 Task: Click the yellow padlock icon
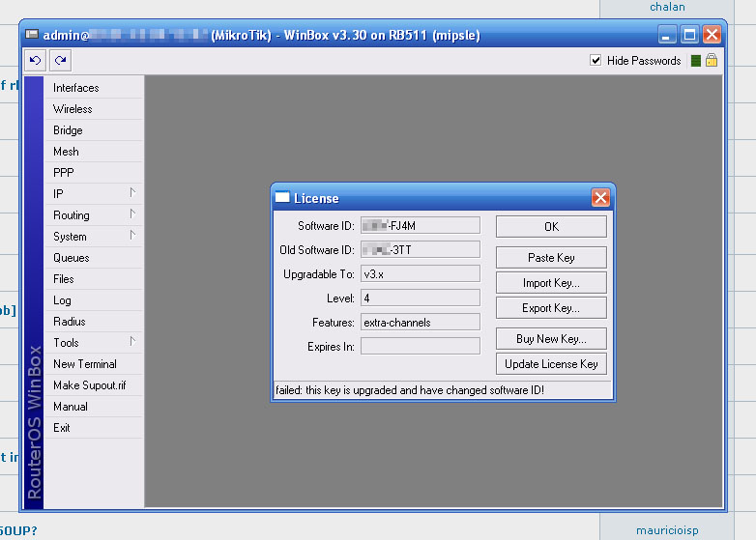click(712, 60)
